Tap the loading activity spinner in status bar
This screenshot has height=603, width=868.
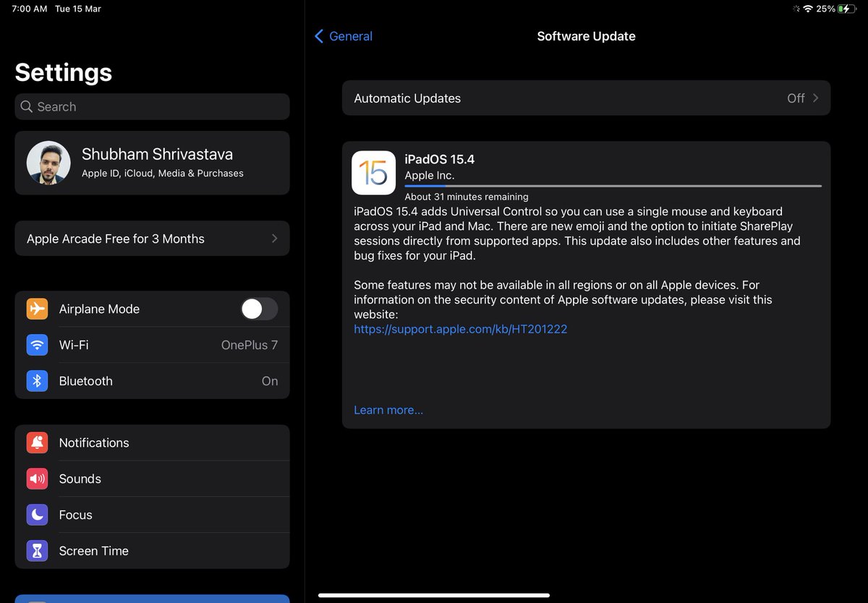click(796, 9)
